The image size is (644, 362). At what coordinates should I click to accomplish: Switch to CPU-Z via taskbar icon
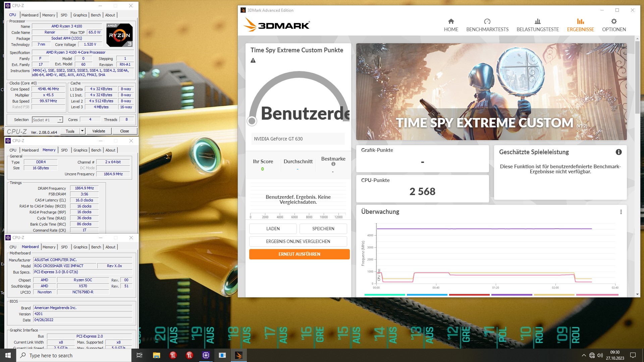[x=206, y=355]
